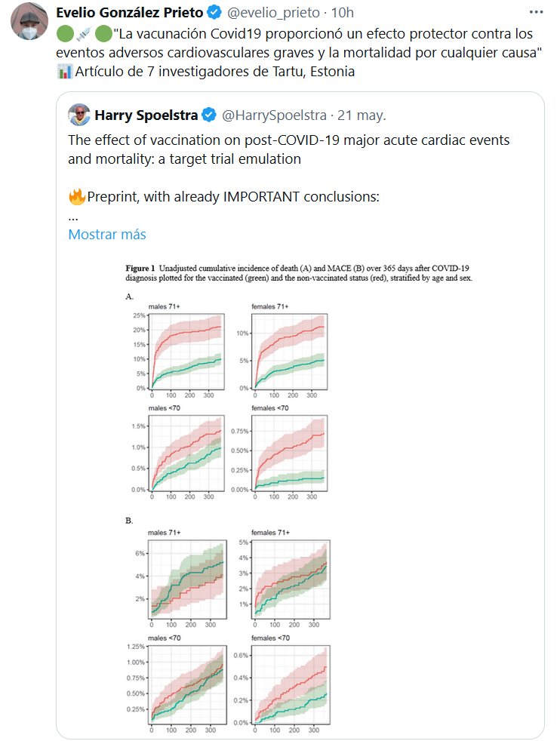Click the fire emoji before Preprint
Image resolution: width=560 pixels, height=741 pixels.
point(76,198)
